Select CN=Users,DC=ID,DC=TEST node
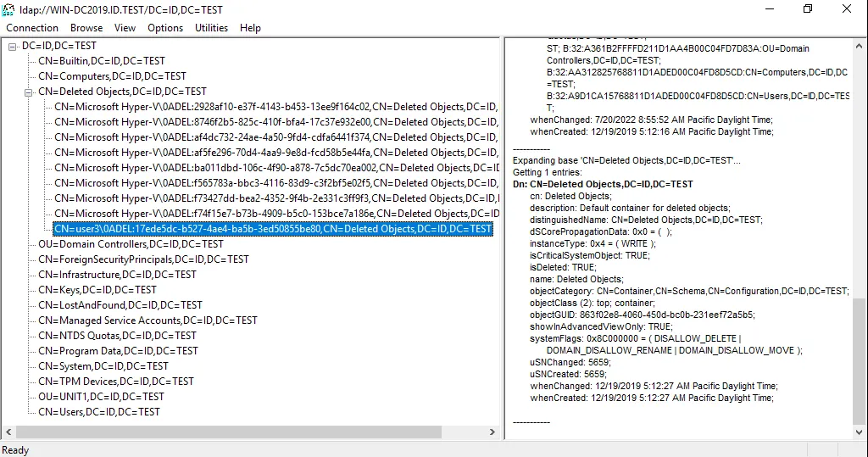 [x=98, y=412]
